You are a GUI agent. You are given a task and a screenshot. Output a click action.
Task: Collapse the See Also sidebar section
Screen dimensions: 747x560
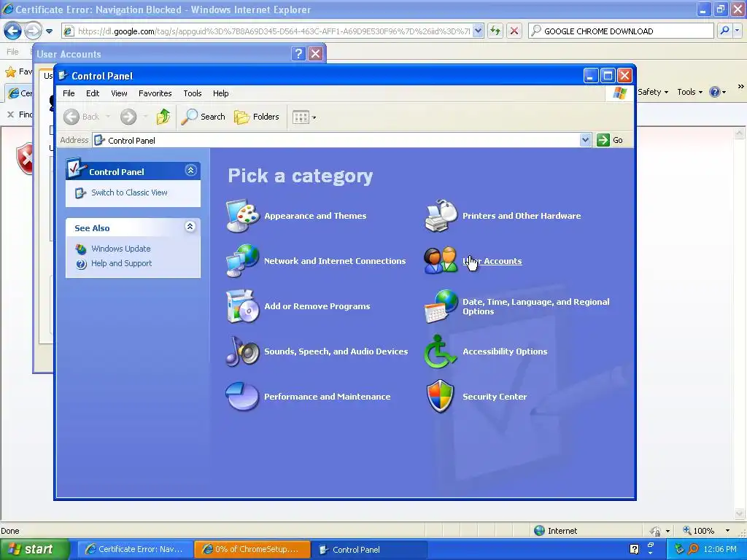[190, 227]
